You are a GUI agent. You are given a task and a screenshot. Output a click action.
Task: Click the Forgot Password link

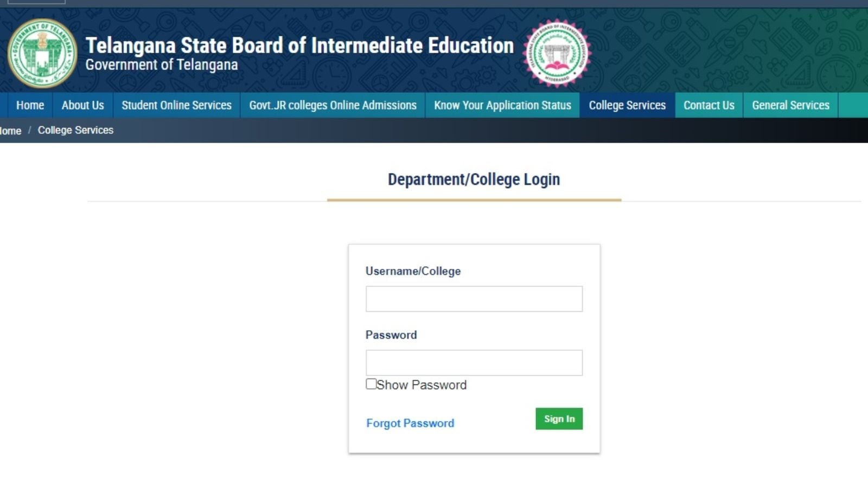tap(410, 423)
